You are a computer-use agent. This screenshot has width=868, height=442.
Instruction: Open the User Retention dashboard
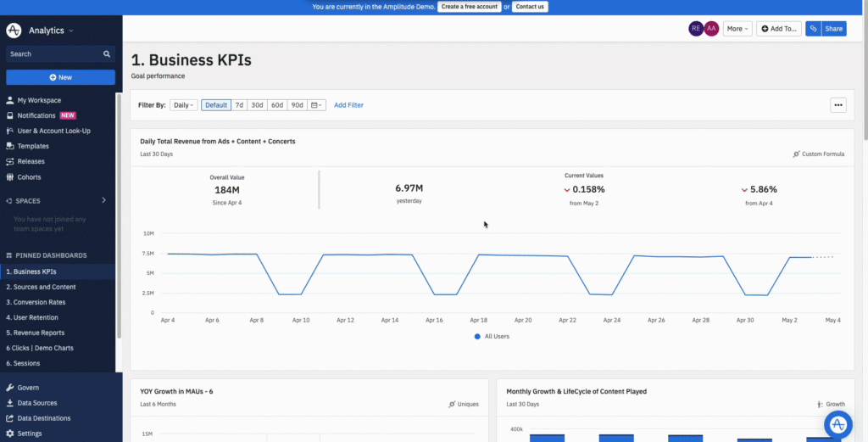[x=35, y=317]
